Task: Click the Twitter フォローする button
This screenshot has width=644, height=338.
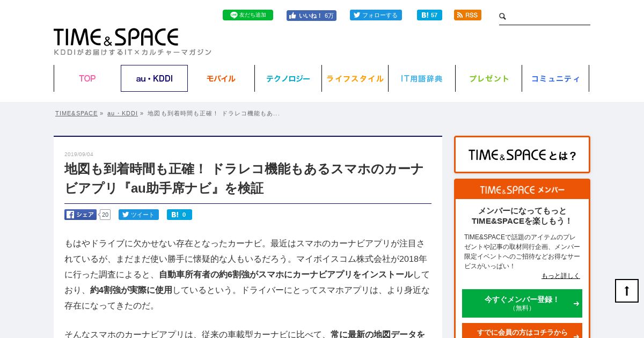Action: (376, 15)
